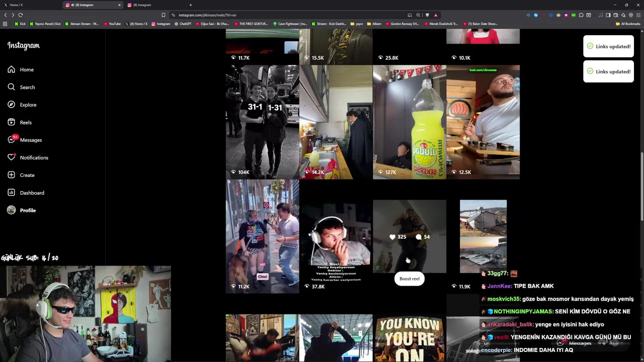644x362 pixels.
Task: Open Profile from sidebar avatar
Action: [x=22, y=210]
